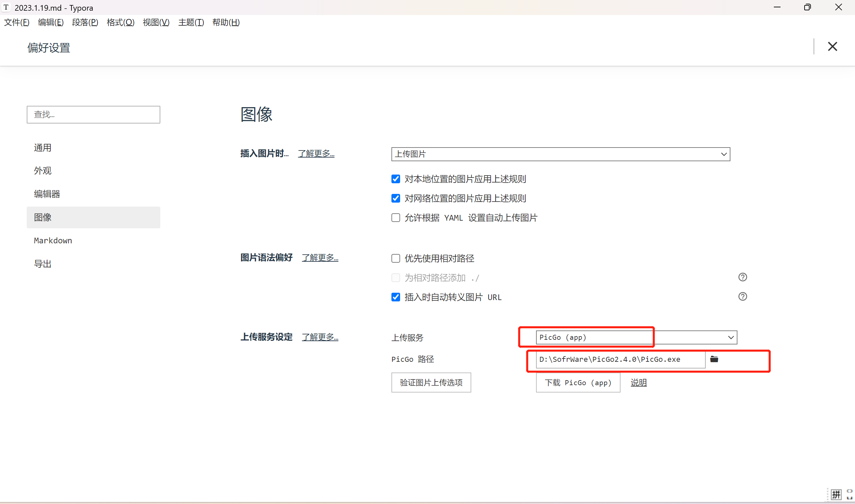The width and height of the screenshot is (855, 504).
Task: Click the restore window icon
Action: [x=808, y=7]
